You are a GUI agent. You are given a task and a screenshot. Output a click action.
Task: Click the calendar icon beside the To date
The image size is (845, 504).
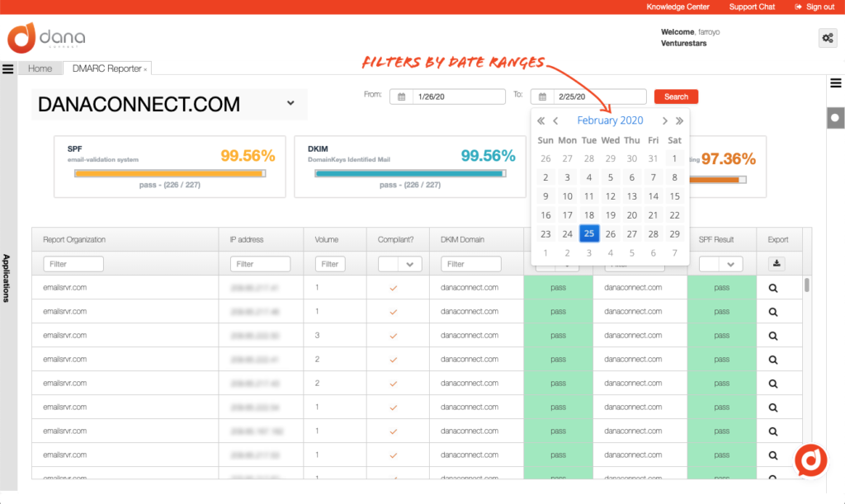click(542, 97)
